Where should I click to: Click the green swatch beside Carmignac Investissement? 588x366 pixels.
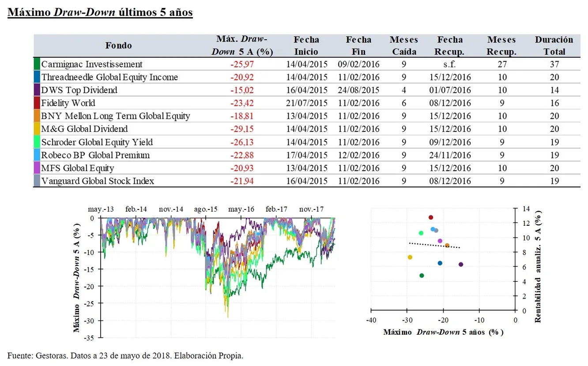[x=37, y=64]
